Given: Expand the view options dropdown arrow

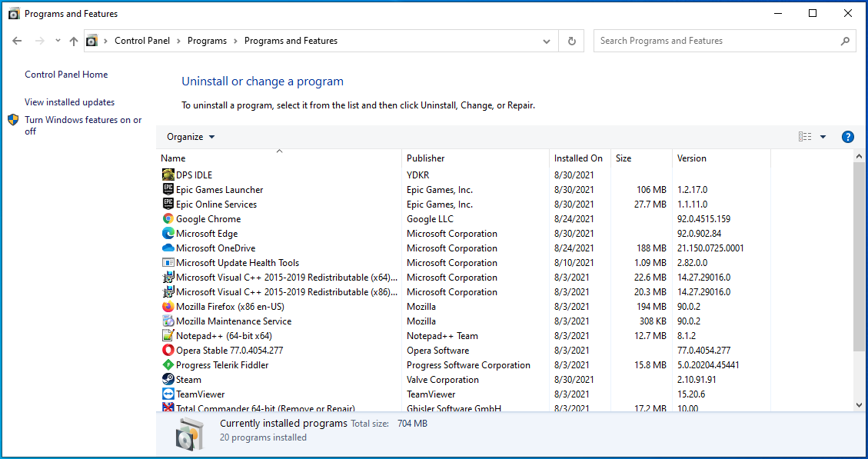Looking at the screenshot, I should coord(823,137).
